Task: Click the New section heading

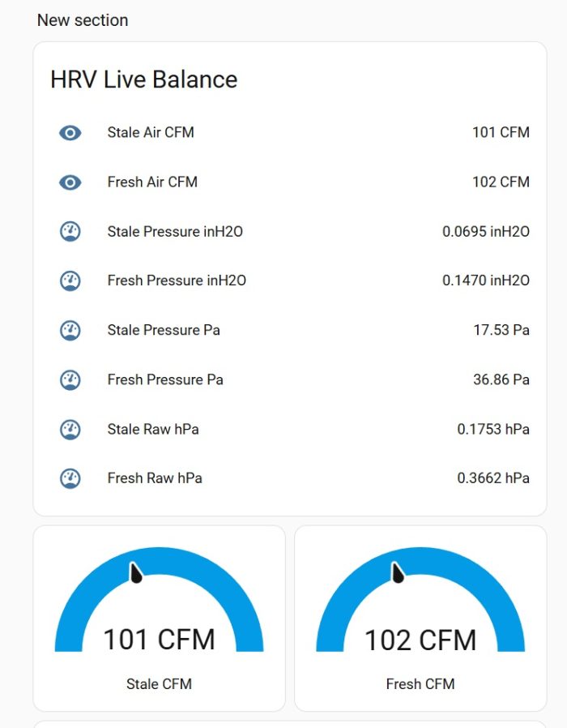Action: pyautogui.click(x=83, y=20)
